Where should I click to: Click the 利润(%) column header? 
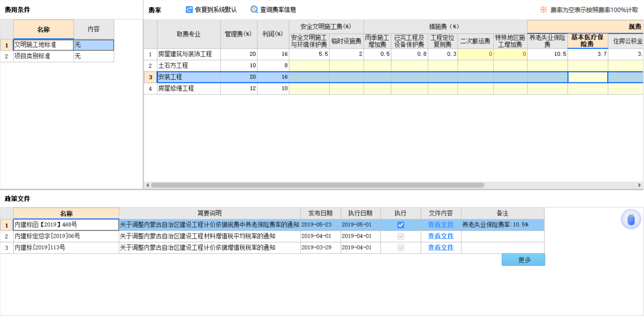pos(273,34)
